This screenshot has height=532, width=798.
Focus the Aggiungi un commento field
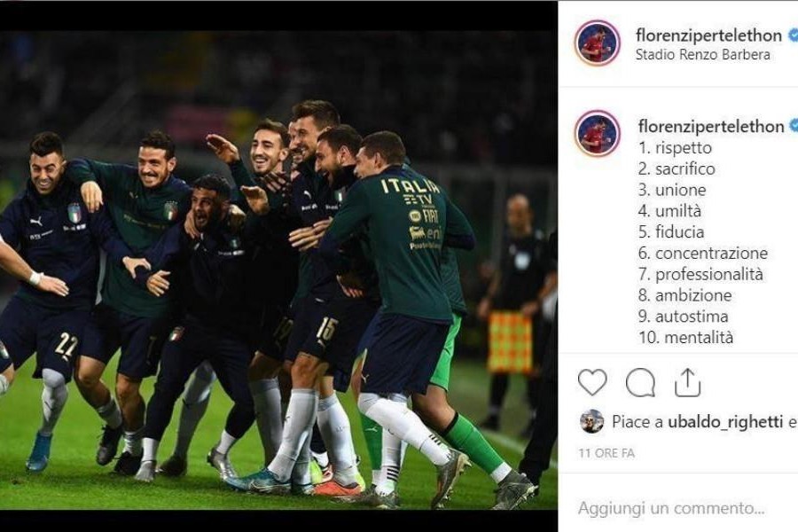[x=678, y=507]
